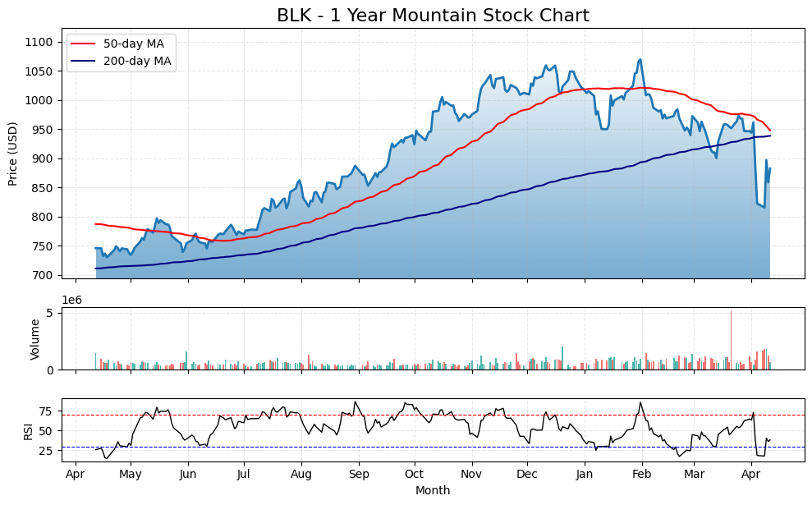The image size is (812, 505).
Task: Click the 1100 price tick label
Action: click(39, 42)
